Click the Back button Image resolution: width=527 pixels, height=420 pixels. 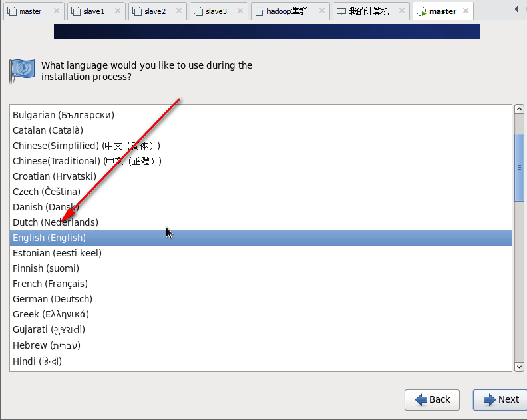tap(432, 399)
